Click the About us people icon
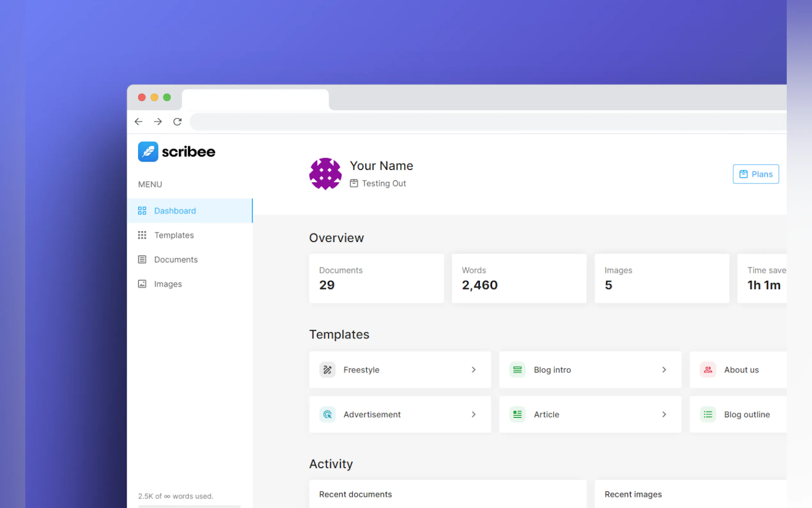The height and width of the screenshot is (508, 812). tap(707, 369)
